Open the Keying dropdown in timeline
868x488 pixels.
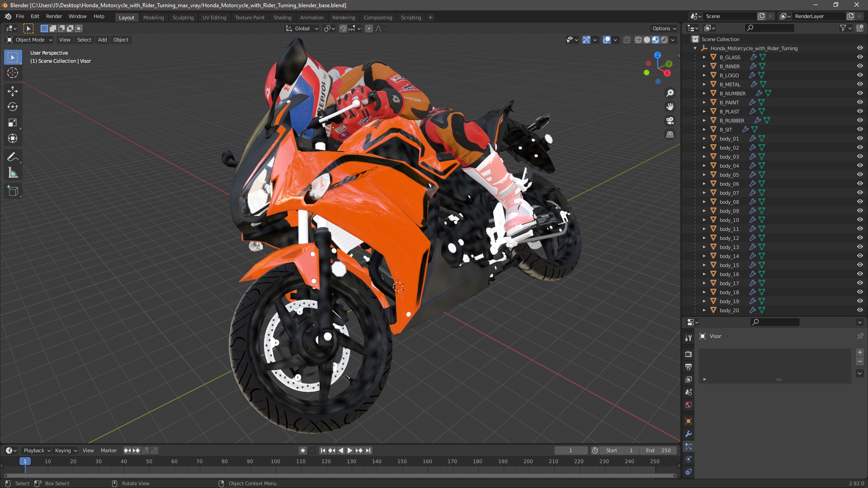(x=66, y=450)
